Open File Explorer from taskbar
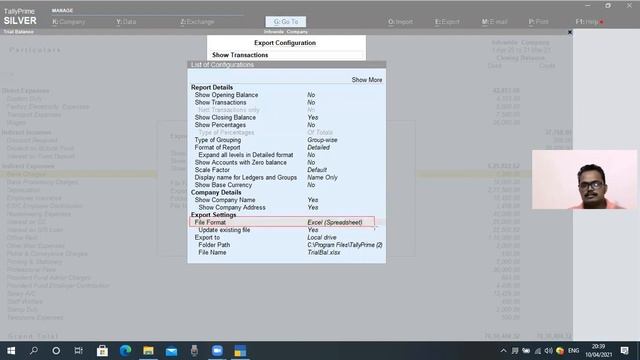 [148, 351]
